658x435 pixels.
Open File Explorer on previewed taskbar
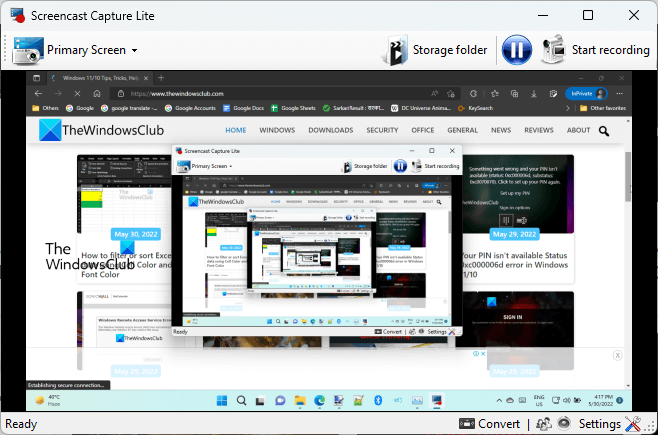(x=300, y=401)
